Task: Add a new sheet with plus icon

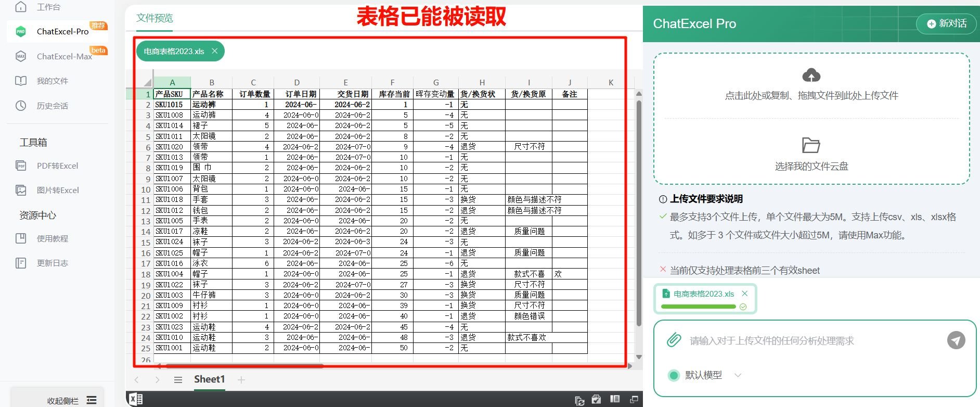Action: point(241,380)
